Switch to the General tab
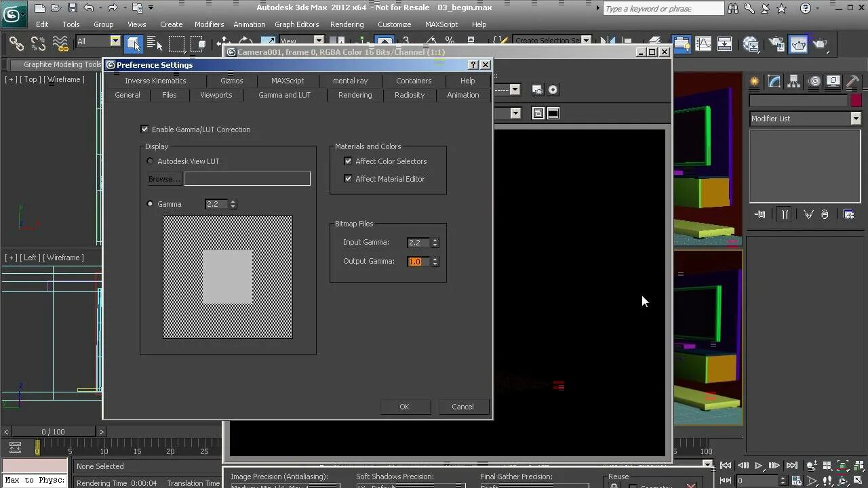868x488 pixels. [127, 95]
